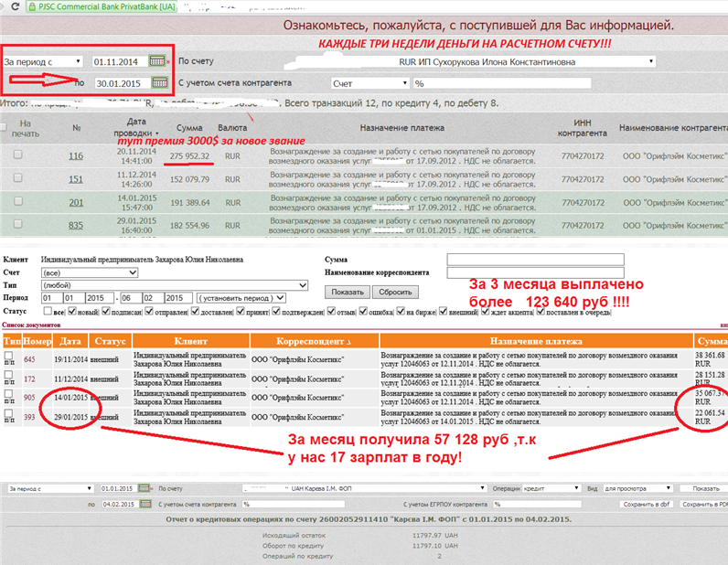Screen dimensions: 728x565
Task: Click the Показать button beside Вид dropdown
Action: 706,488
